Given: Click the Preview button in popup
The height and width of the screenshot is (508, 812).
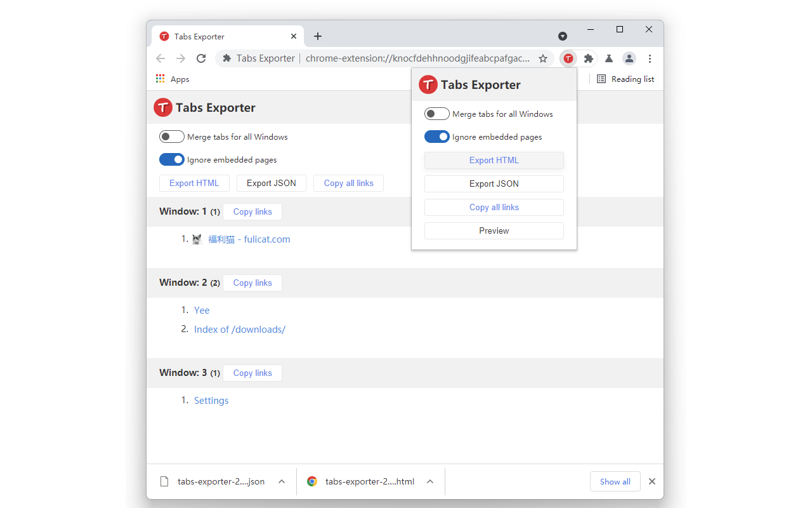Looking at the screenshot, I should 494,231.
